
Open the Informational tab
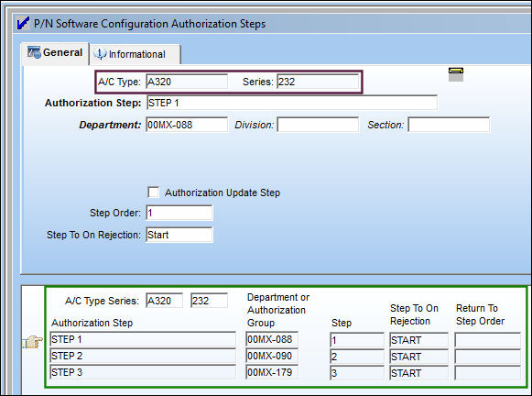point(136,54)
